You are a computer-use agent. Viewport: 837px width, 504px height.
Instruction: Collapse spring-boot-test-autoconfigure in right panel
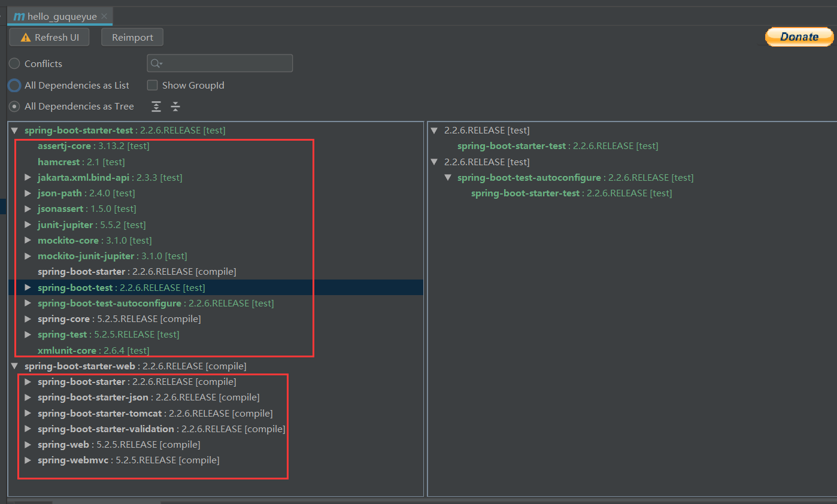click(x=448, y=177)
